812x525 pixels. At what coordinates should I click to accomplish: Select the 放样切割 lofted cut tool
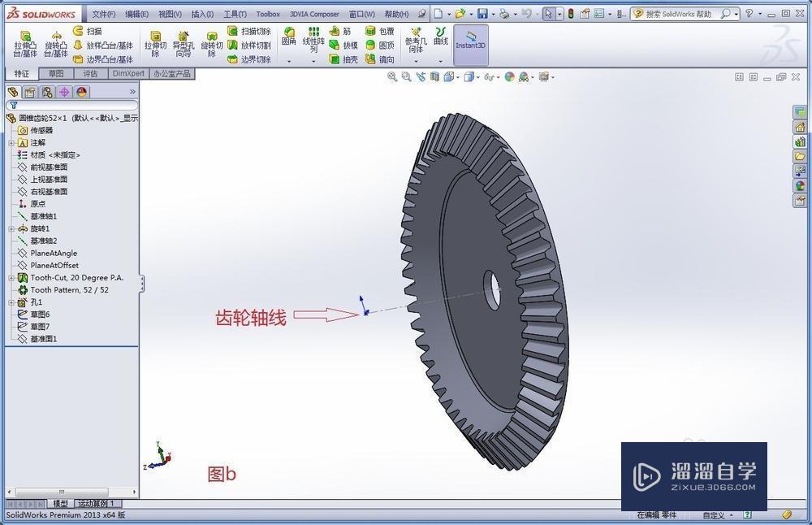tap(249, 46)
